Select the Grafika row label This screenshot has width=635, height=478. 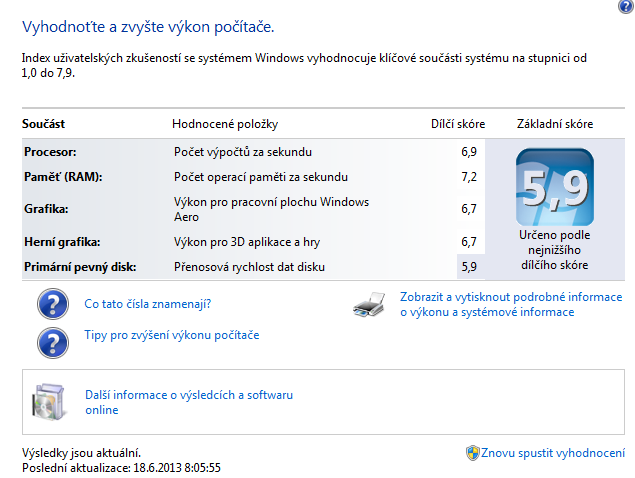46,209
